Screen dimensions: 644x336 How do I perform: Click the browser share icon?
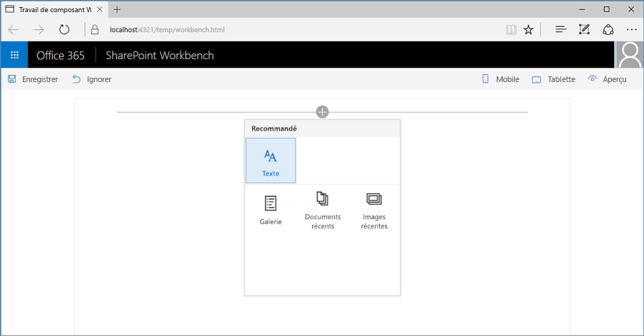(x=608, y=29)
